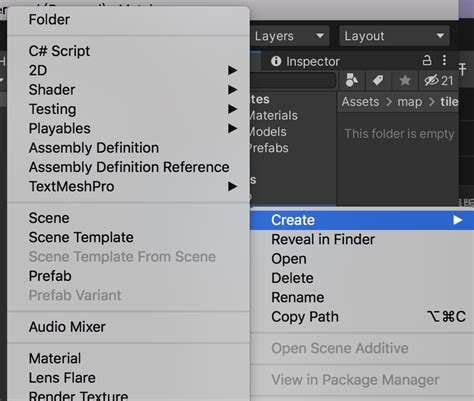Select the Models folder in project tree
Screen dimensions: 474x401
[x=268, y=132]
